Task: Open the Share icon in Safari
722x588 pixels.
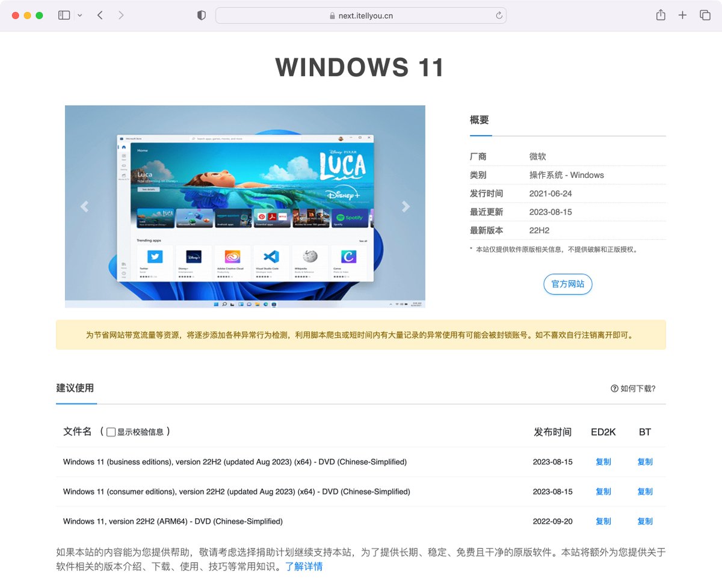Action: tap(661, 16)
